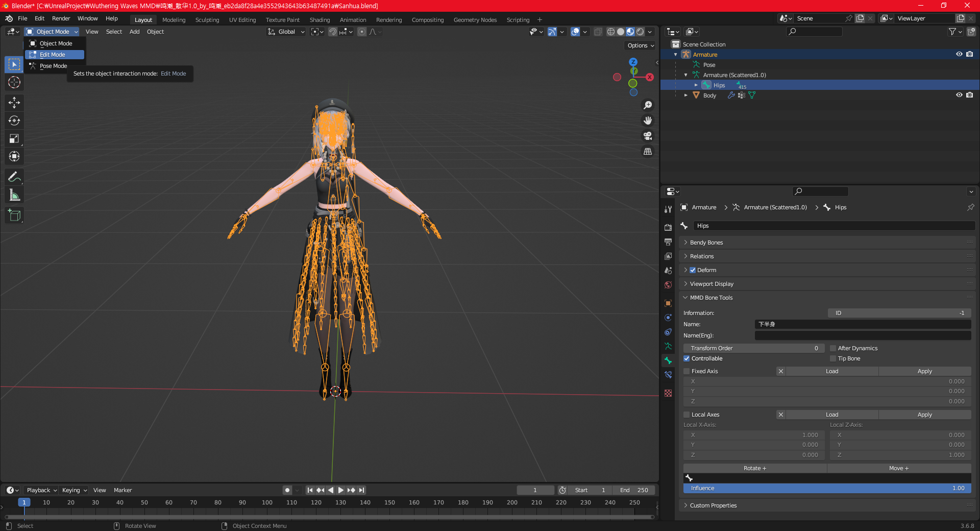980x531 pixels.
Task: Enable the Tip Bone checkbox
Action: pyautogui.click(x=833, y=358)
